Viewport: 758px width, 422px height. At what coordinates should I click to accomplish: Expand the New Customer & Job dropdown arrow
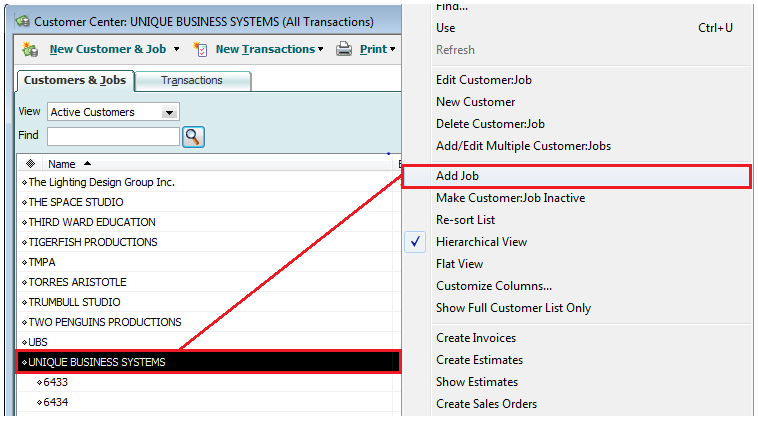click(177, 49)
